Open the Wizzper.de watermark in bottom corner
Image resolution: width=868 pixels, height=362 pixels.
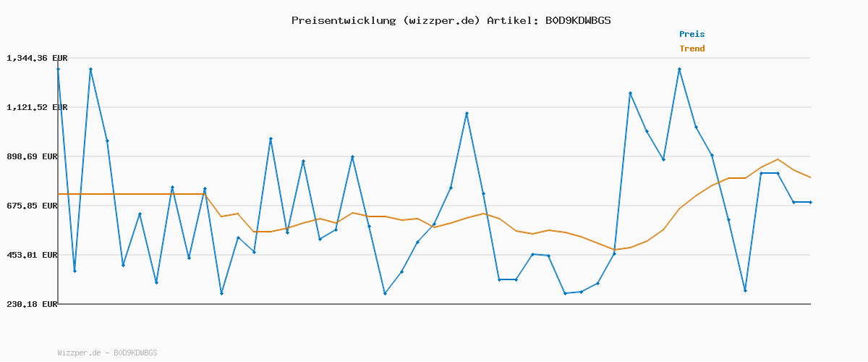pyautogui.click(x=107, y=353)
